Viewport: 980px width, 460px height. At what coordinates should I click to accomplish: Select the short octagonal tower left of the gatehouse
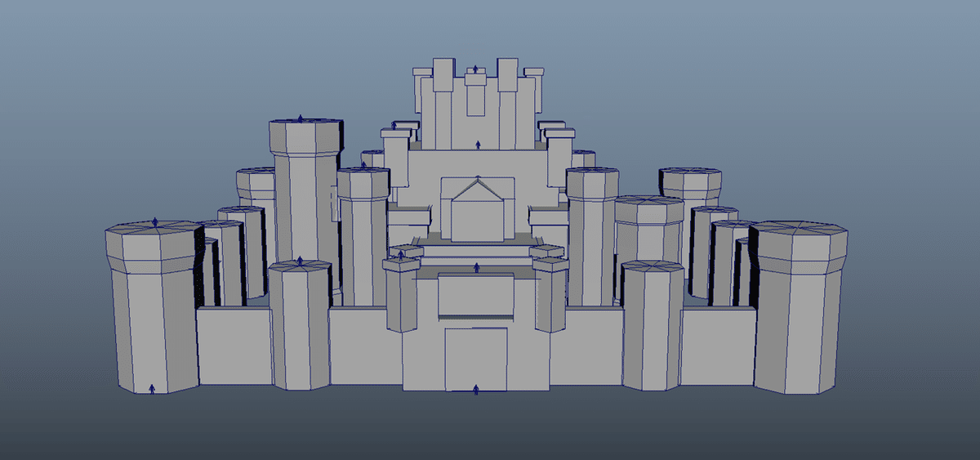coord(300,324)
